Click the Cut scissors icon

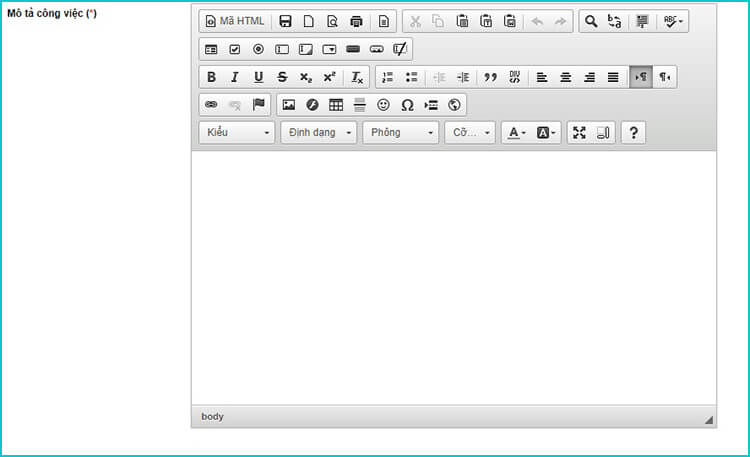(415, 21)
